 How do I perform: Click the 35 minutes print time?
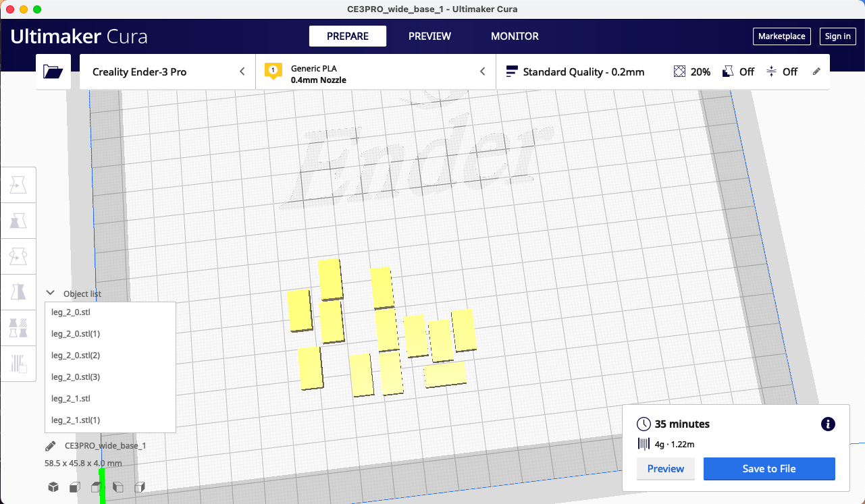click(x=683, y=424)
